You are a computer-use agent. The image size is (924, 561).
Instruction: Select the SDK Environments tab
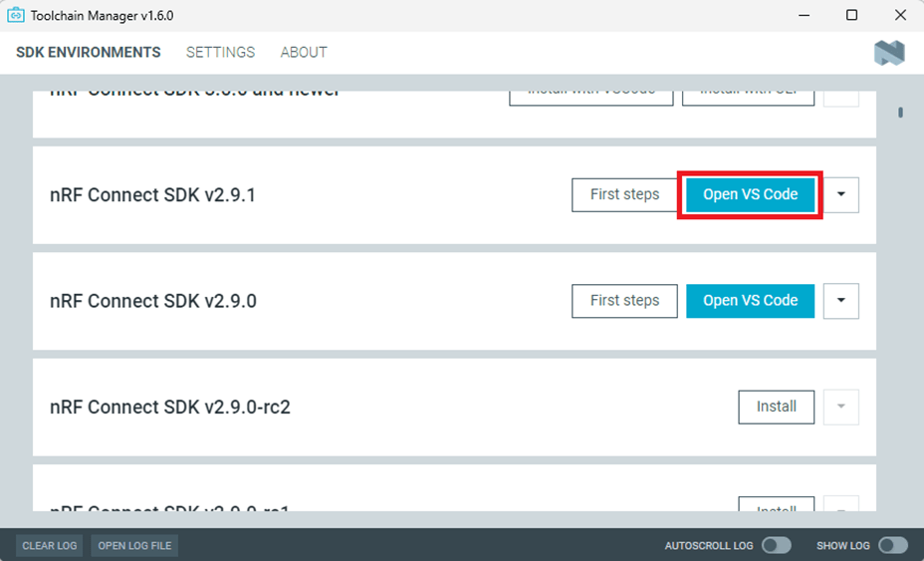point(89,52)
